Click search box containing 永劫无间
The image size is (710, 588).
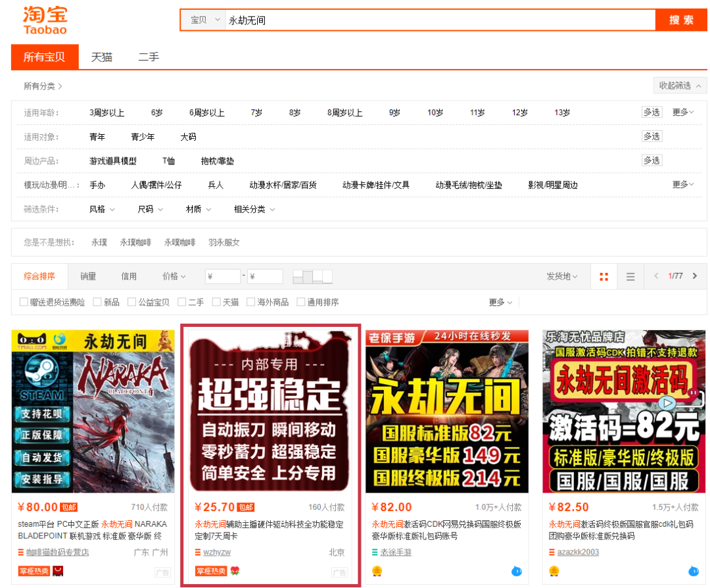coord(440,20)
